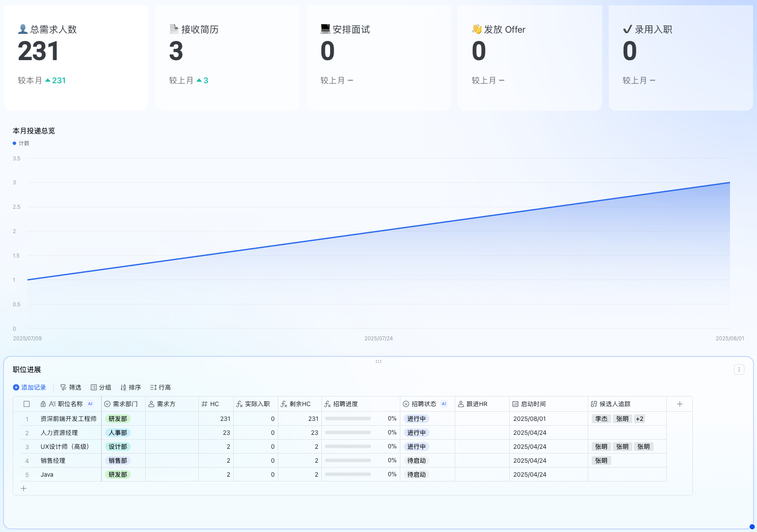The image size is (757, 532).
Task: Click the plus icon to add a column
Action: click(x=679, y=404)
